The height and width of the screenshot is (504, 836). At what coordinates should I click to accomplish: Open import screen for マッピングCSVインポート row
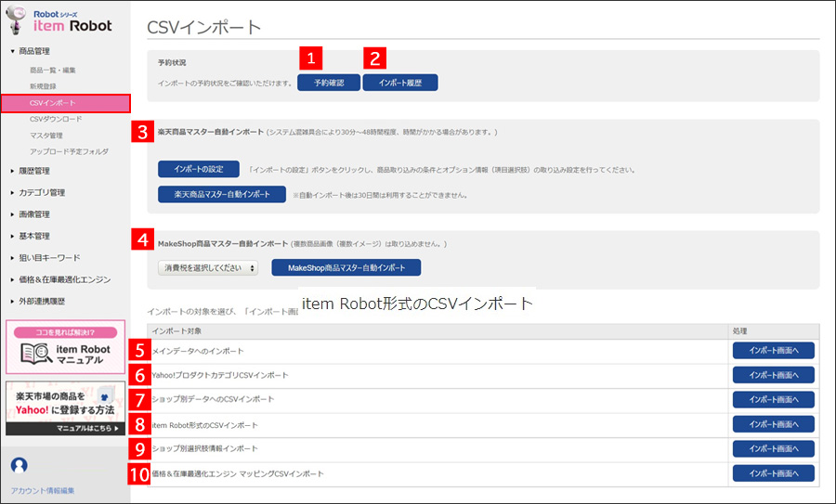click(774, 473)
